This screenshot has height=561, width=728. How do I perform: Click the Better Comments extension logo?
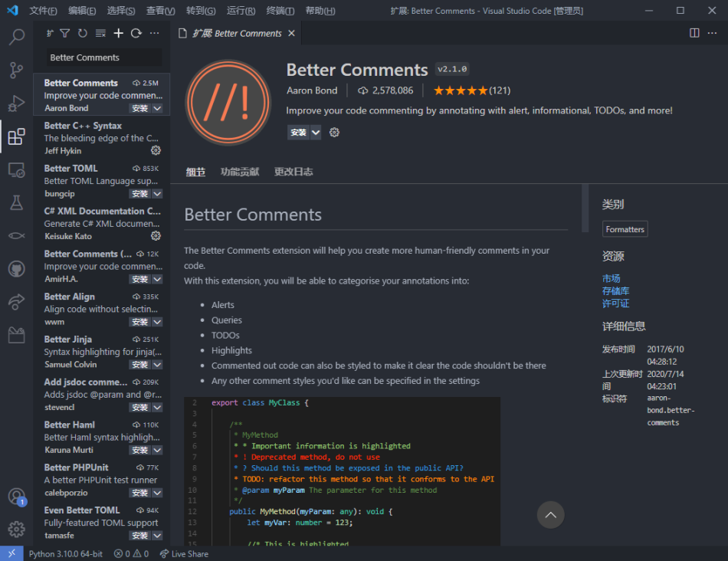pyautogui.click(x=228, y=102)
